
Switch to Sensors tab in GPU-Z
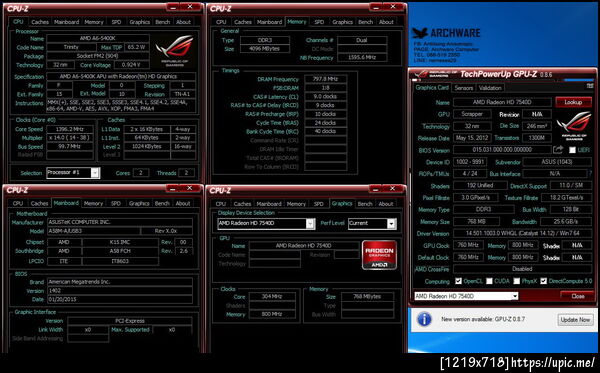463,88
